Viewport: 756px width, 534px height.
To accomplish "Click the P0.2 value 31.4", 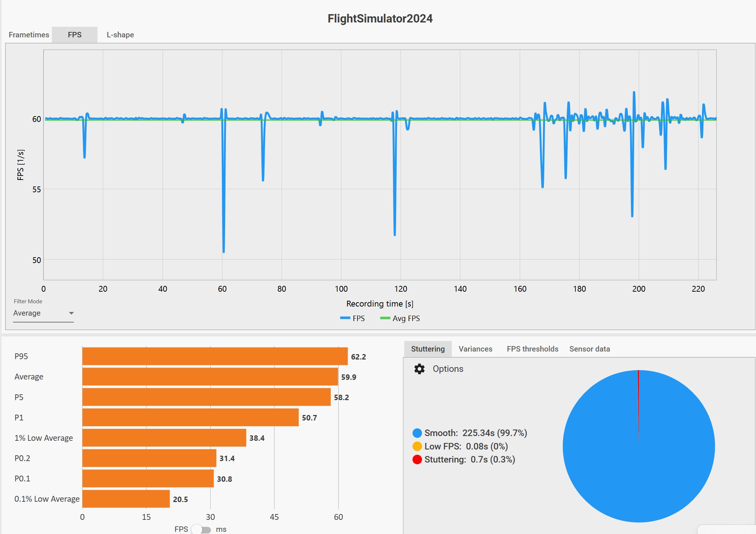I will click(227, 459).
